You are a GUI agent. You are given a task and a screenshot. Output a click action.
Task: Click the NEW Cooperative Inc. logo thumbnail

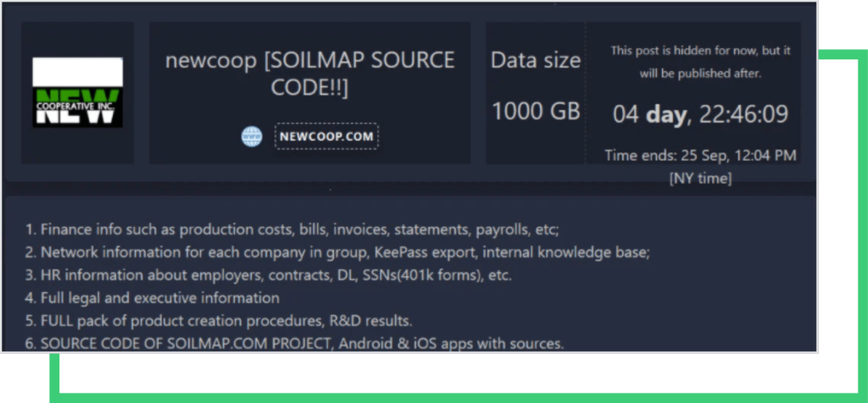point(78,92)
